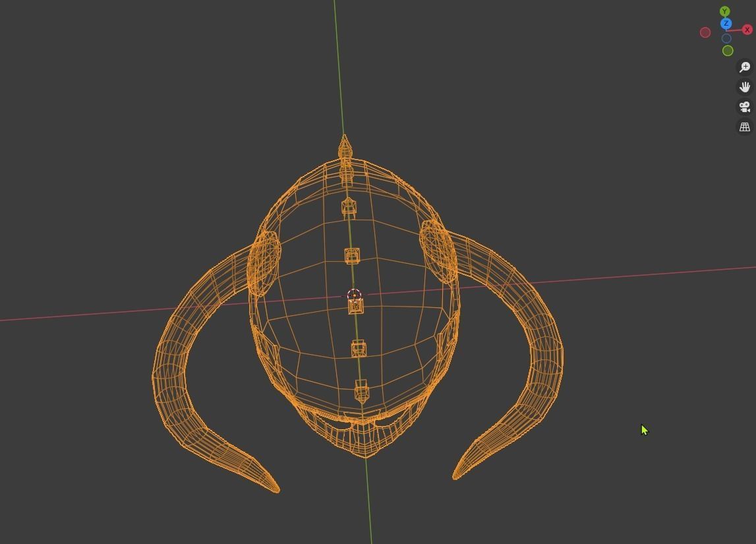Toggle into camera viewpoint
The height and width of the screenshot is (544, 756).
744,106
